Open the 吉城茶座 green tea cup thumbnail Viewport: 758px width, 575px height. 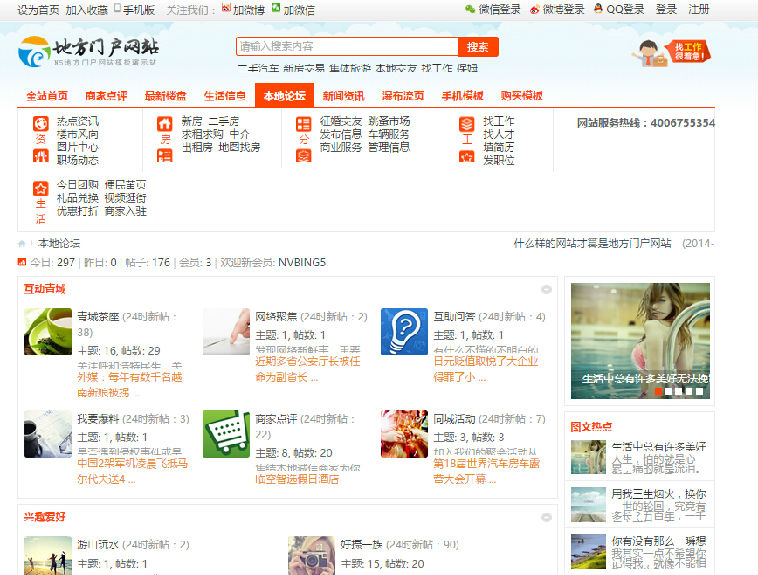point(48,331)
